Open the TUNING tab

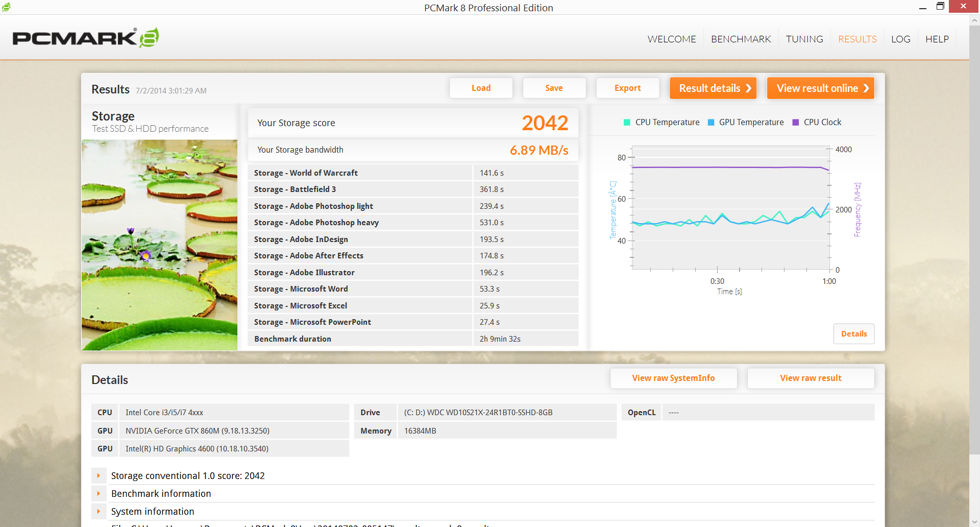[804, 39]
